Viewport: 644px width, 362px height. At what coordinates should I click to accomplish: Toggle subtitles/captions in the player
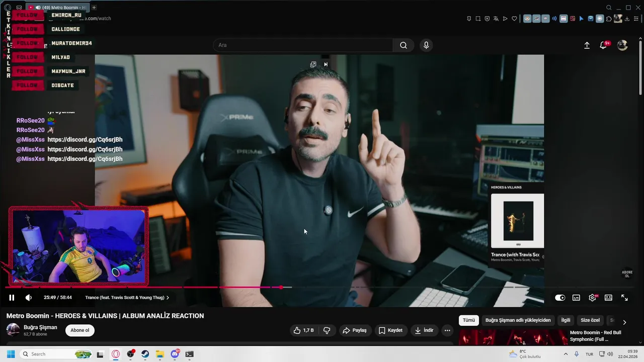pyautogui.click(x=576, y=298)
